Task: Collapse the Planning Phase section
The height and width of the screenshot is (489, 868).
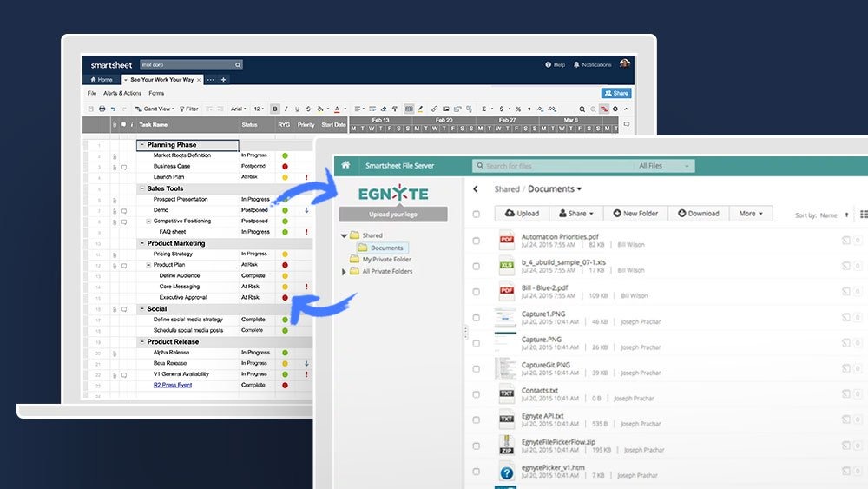Action: 141,145
